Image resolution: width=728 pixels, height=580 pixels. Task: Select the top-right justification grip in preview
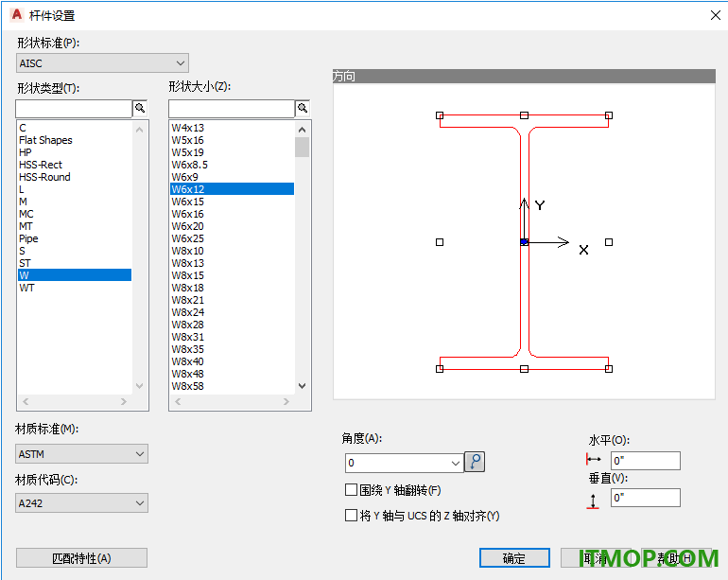pyautogui.click(x=609, y=115)
